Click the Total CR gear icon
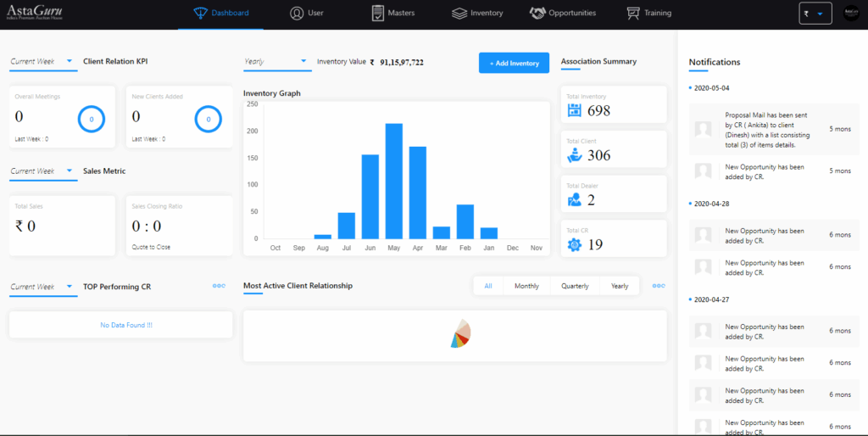The image size is (868, 436). tap(575, 244)
